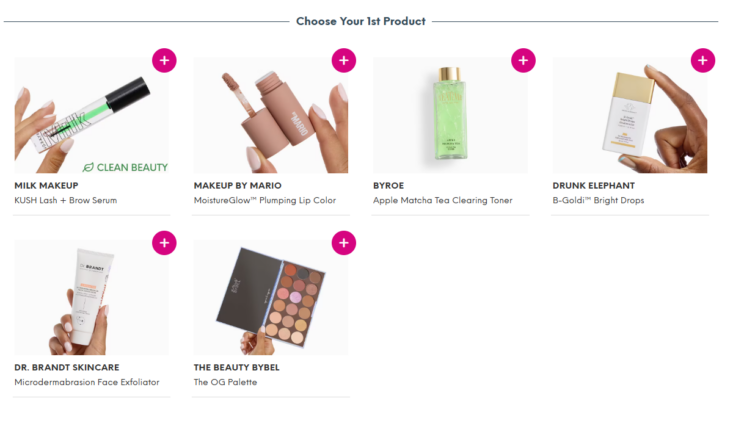This screenshot has width=733, height=426.
Task: Open Microdermabrasion Face Exfoliator product title
Action: tap(87, 382)
